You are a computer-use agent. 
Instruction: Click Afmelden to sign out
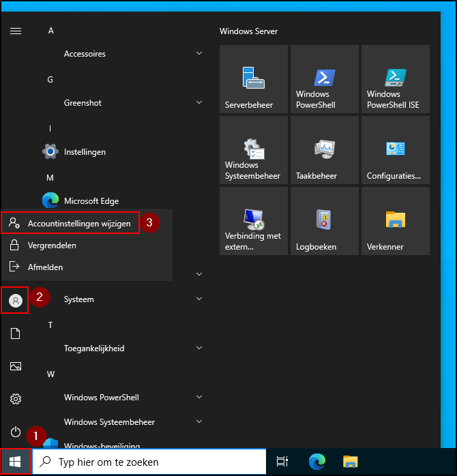[x=45, y=267]
